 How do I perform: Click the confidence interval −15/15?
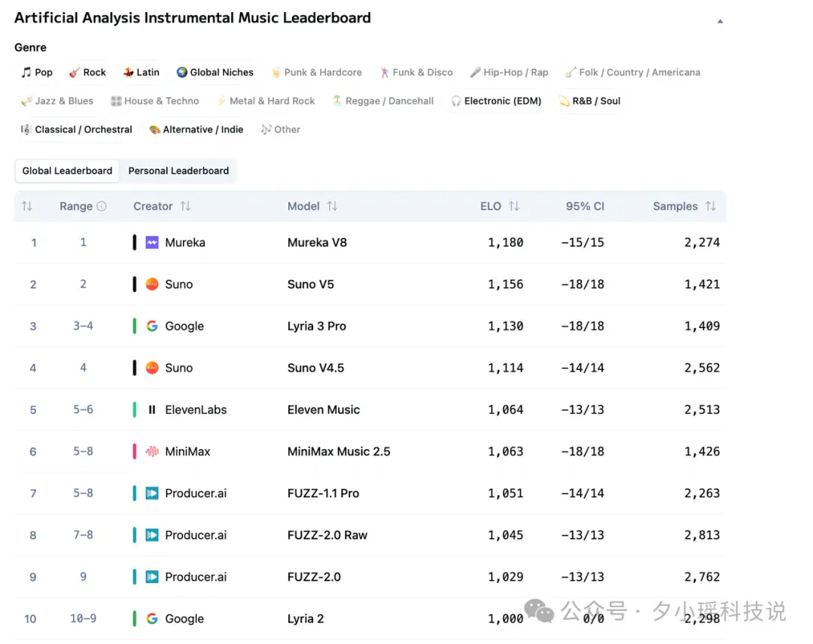(582, 242)
